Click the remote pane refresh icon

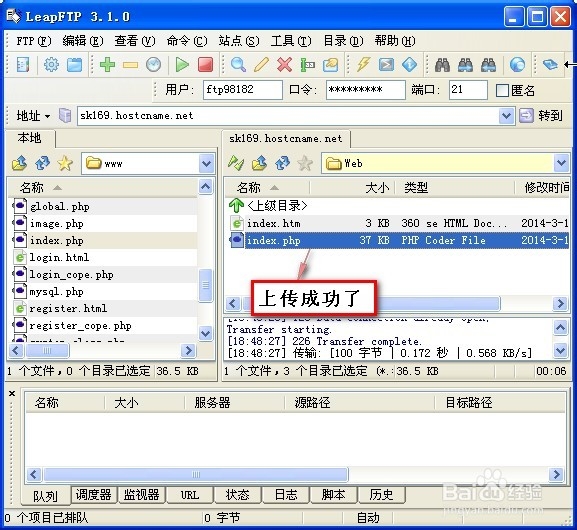tap(282, 163)
